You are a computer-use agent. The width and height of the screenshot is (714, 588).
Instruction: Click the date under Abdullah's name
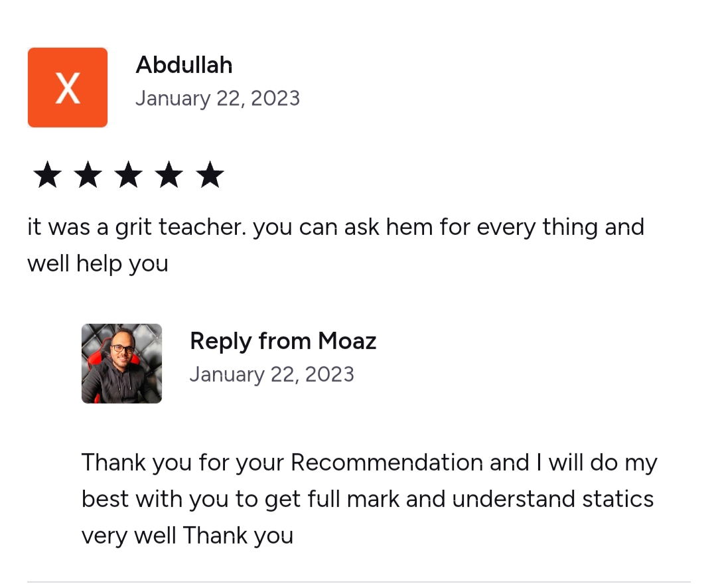tap(218, 99)
